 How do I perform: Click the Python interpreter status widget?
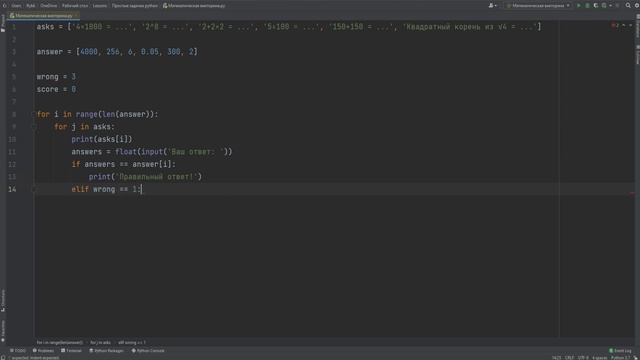tap(620, 358)
